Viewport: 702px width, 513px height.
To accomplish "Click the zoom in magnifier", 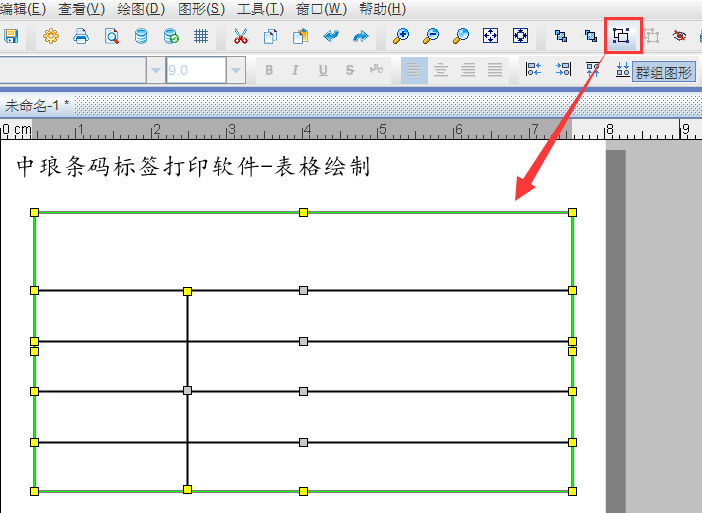I will [x=401, y=36].
